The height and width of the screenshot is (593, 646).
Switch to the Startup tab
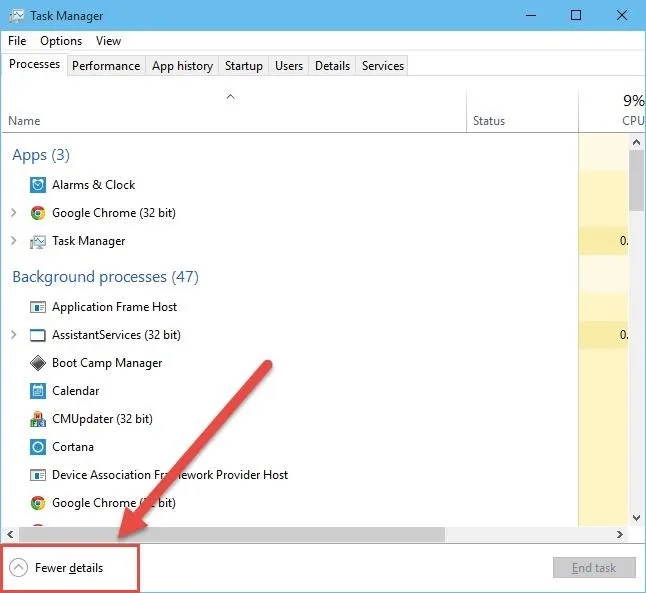pyautogui.click(x=243, y=66)
